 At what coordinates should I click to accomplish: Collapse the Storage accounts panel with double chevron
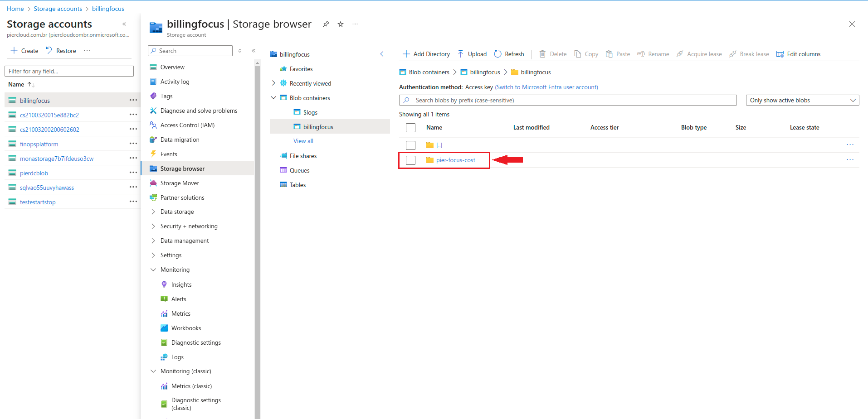tap(124, 24)
